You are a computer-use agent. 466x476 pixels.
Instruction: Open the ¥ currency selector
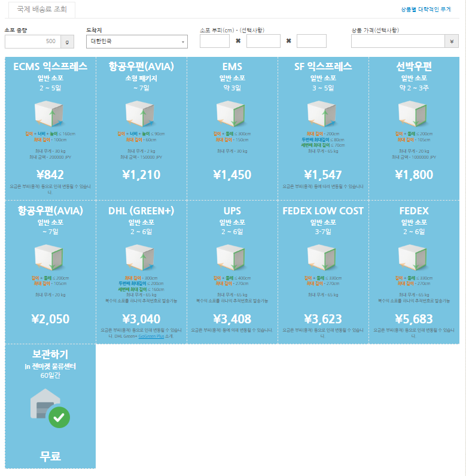(x=452, y=41)
